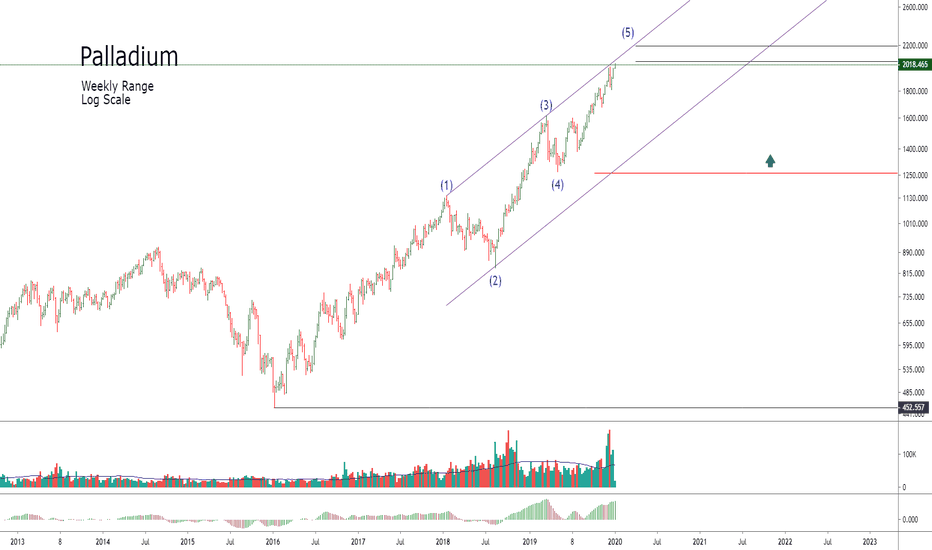Click the 2200.000 price axis value
The image size is (932, 550).
pyautogui.click(x=915, y=45)
